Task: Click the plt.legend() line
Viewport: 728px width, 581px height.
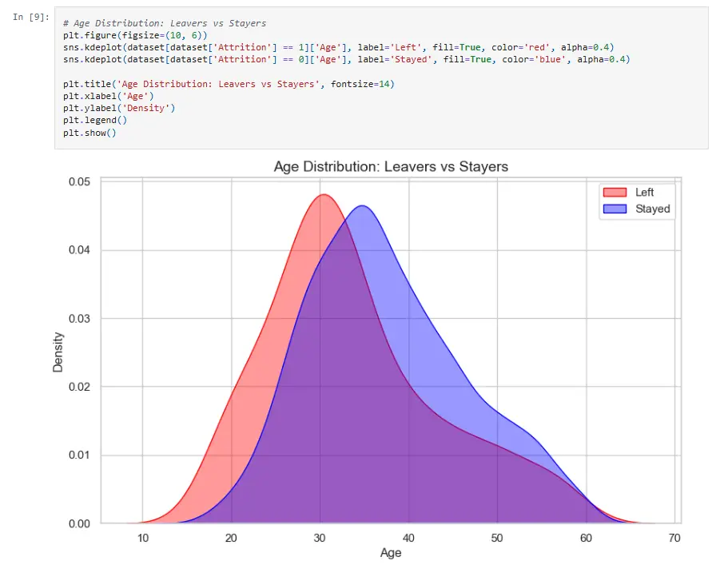Action: pos(95,121)
